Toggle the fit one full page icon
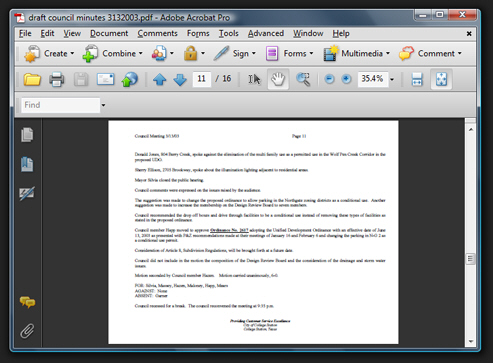 pyautogui.click(x=441, y=79)
